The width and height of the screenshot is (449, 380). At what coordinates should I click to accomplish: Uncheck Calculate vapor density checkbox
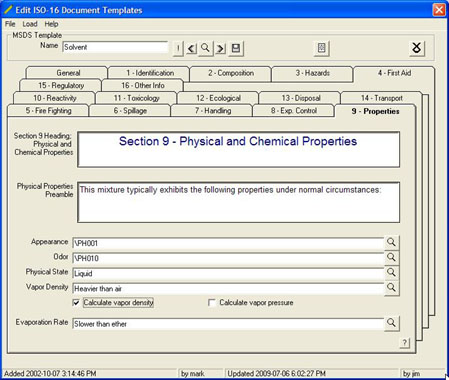76,303
